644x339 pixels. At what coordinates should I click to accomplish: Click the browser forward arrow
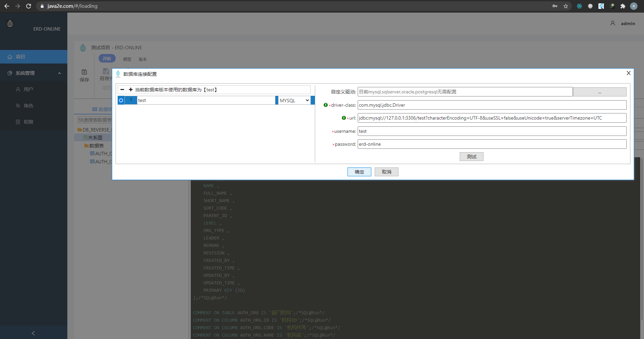[x=18, y=6]
